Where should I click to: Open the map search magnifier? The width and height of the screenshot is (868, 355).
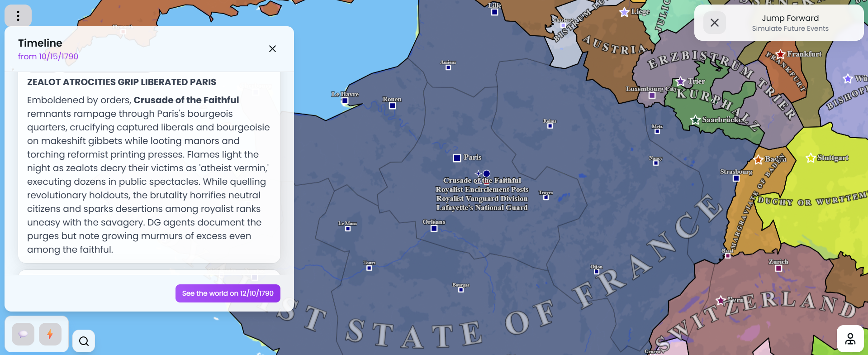pos(84,341)
